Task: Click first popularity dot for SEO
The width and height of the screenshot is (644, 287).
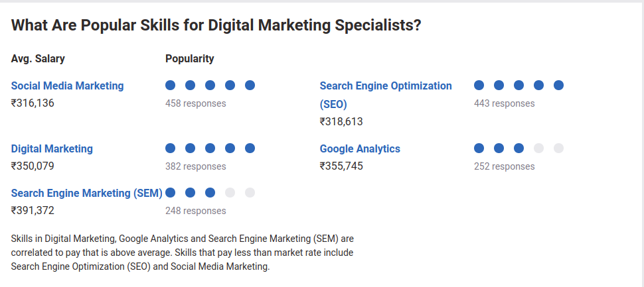Action: pos(479,86)
